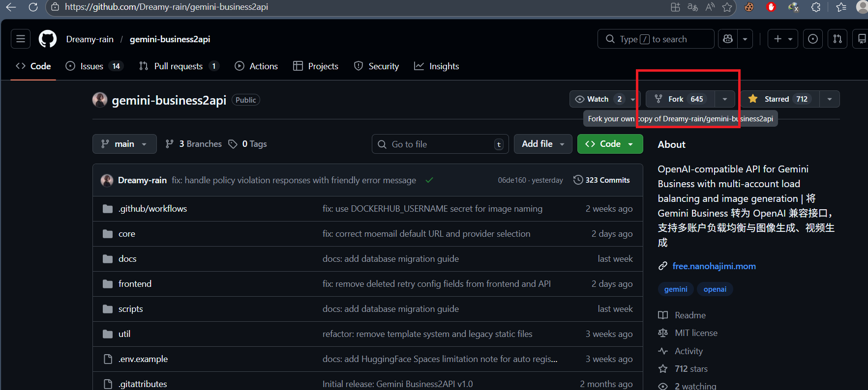
Task: Expand the Copilot dropdown arrow in header
Action: (745, 39)
